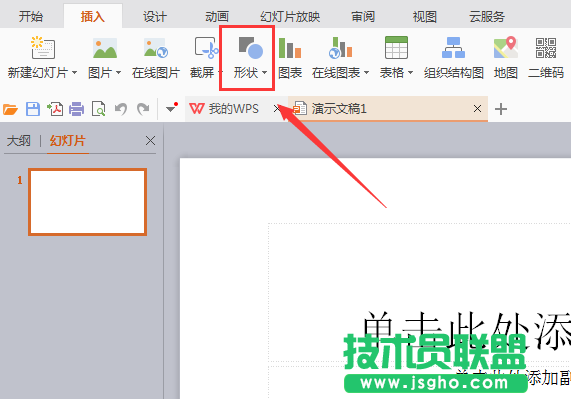Viewport: 571px width, 399px height.
Task: Click the Screenshot (截屏) icon
Action: pos(206,48)
